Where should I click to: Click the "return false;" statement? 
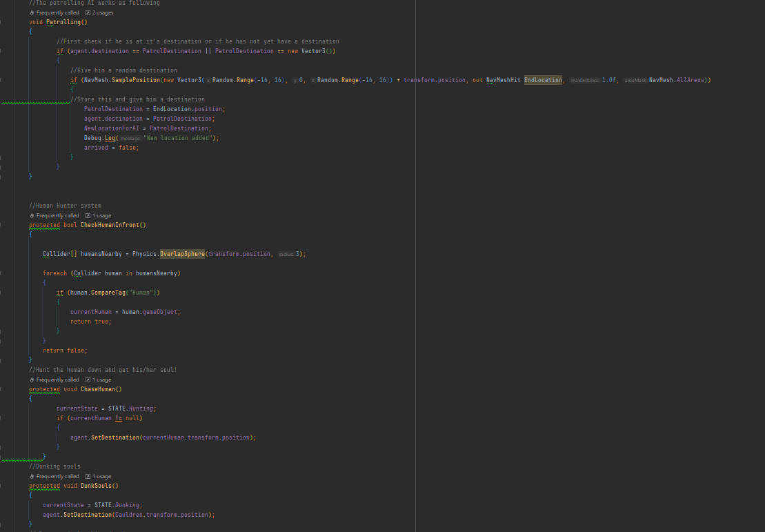[65, 351]
